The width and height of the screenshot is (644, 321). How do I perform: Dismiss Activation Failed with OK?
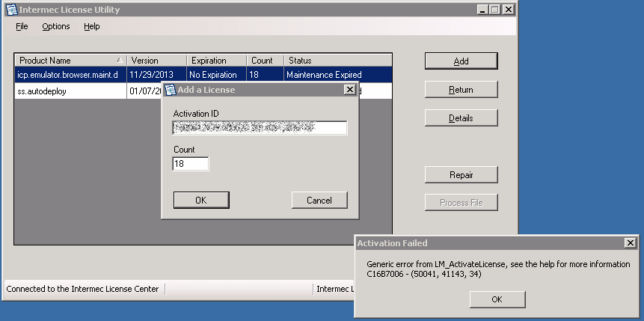click(497, 299)
